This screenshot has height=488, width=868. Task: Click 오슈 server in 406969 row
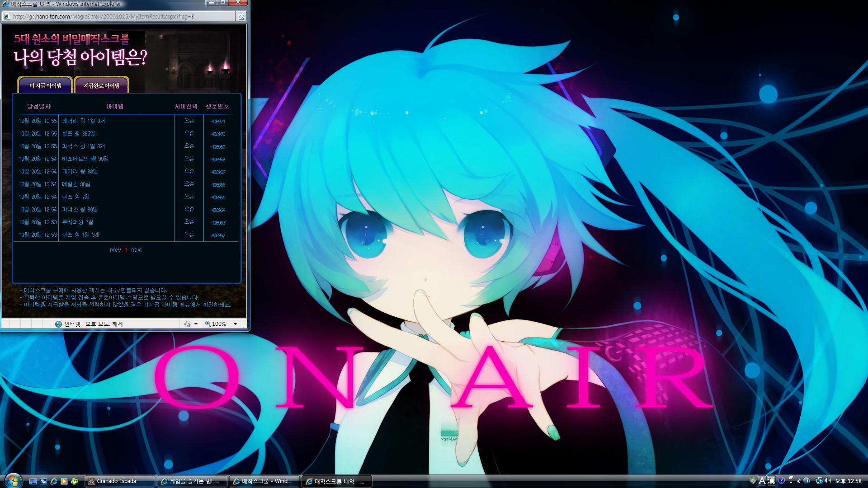[x=189, y=146]
